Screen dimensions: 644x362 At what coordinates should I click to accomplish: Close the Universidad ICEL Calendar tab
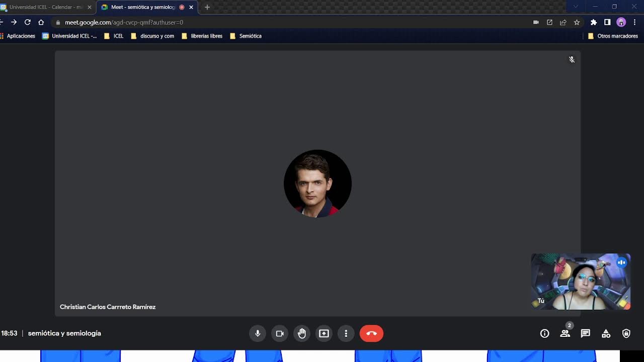pos(90,7)
